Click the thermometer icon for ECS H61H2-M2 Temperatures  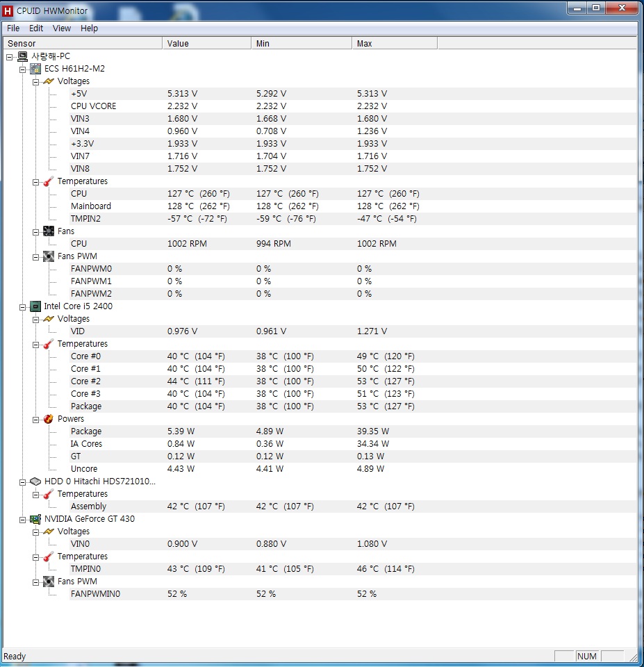[49, 181]
